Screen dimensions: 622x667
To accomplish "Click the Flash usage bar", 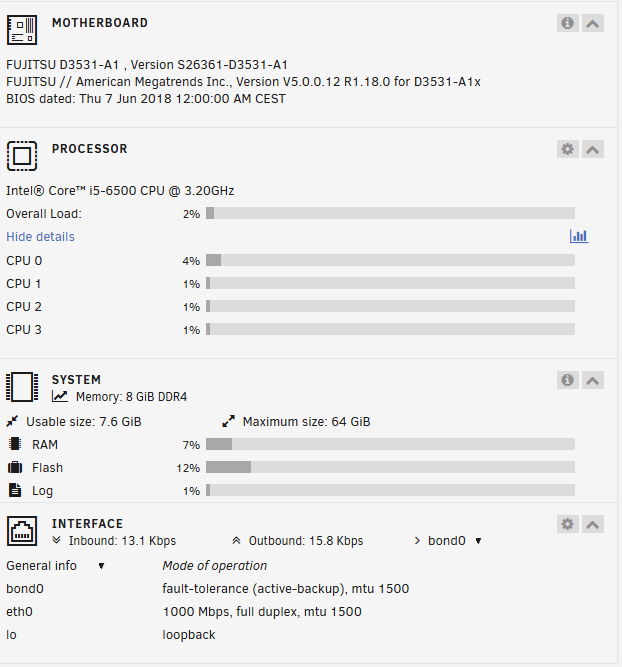I will click(390, 467).
